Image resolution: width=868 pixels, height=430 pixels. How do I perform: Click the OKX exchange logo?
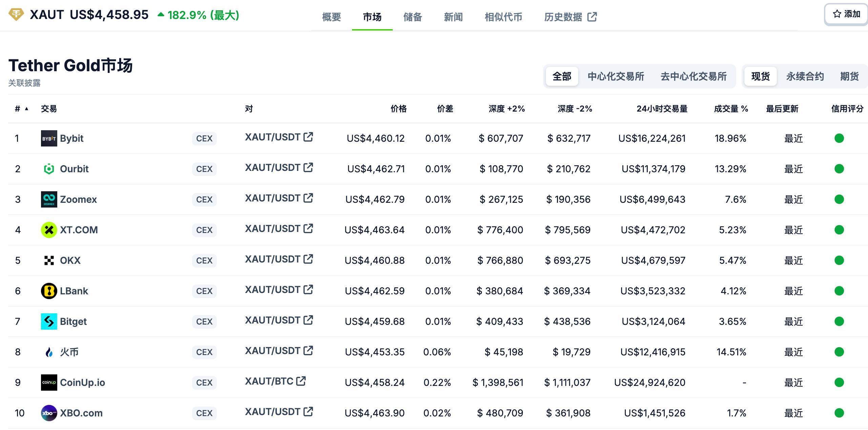(x=49, y=260)
